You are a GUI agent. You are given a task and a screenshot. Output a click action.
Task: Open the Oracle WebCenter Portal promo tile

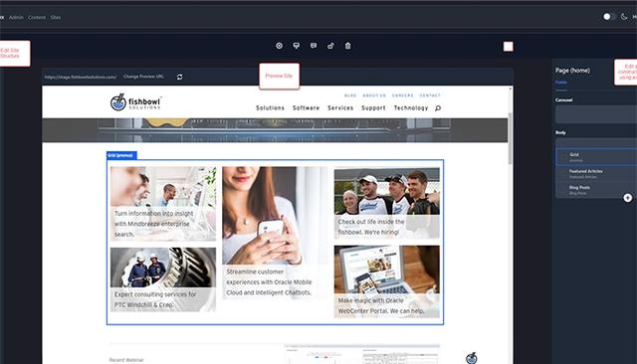tap(387, 281)
